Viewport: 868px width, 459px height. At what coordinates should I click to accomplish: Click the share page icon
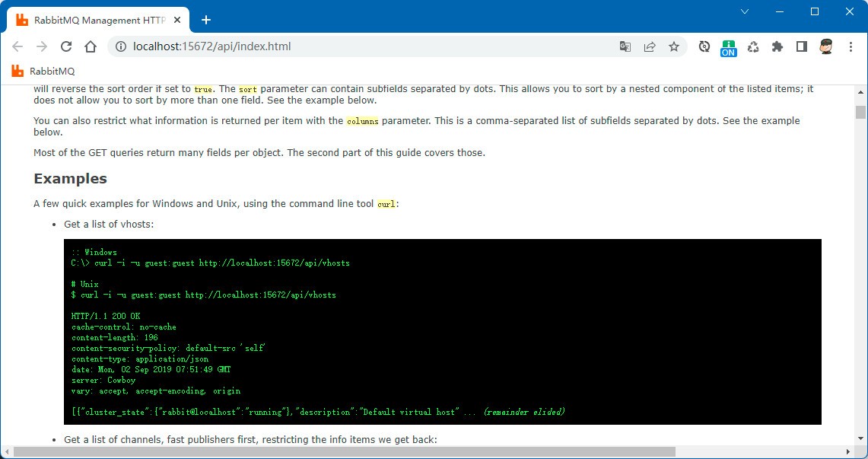click(650, 46)
